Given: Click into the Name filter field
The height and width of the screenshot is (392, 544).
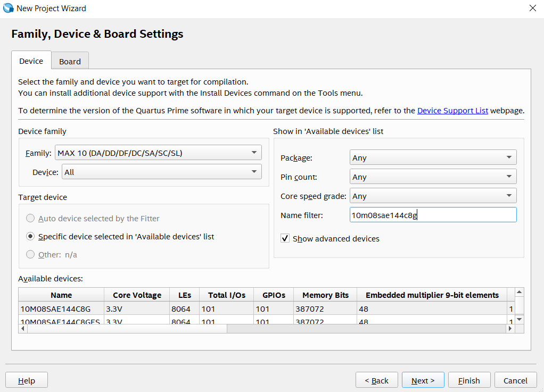Looking at the screenshot, I should pyautogui.click(x=433, y=215).
